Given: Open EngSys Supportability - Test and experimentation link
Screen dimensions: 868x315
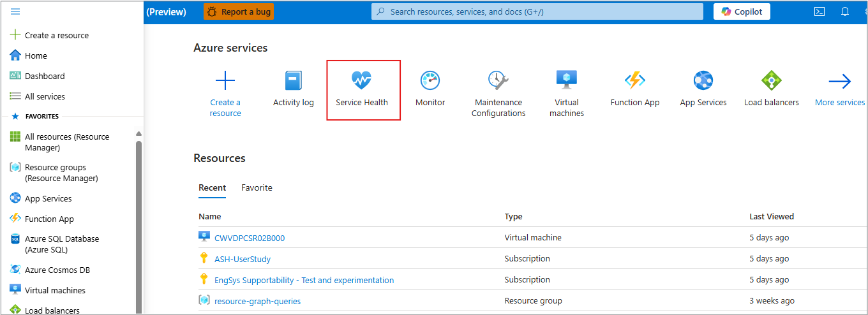Looking at the screenshot, I should click(x=304, y=280).
